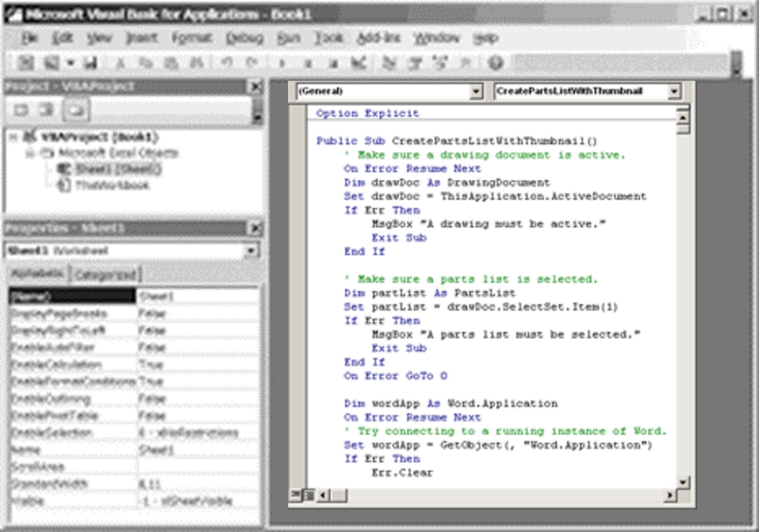Switch to the Alphabetic properties tab

tap(38, 274)
